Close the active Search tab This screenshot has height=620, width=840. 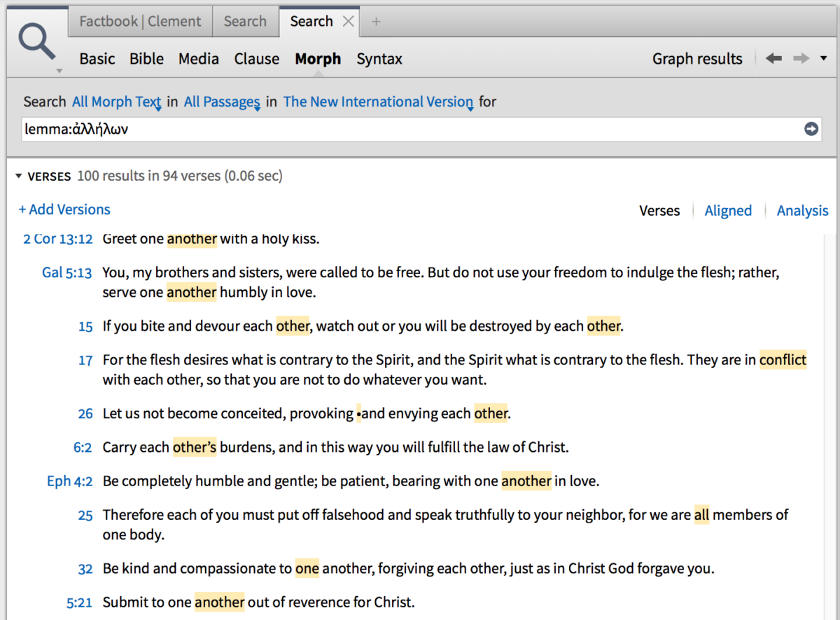[x=348, y=22]
